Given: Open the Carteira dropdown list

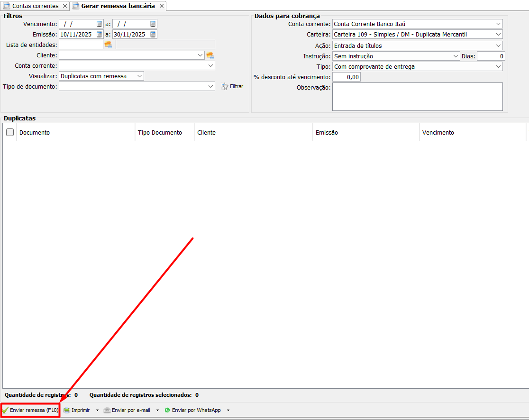Looking at the screenshot, I should 498,34.
